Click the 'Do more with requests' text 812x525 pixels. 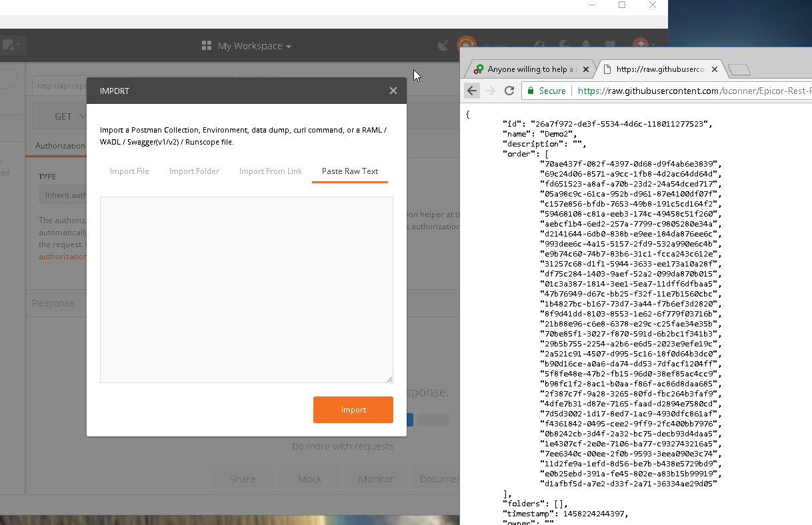(343, 446)
